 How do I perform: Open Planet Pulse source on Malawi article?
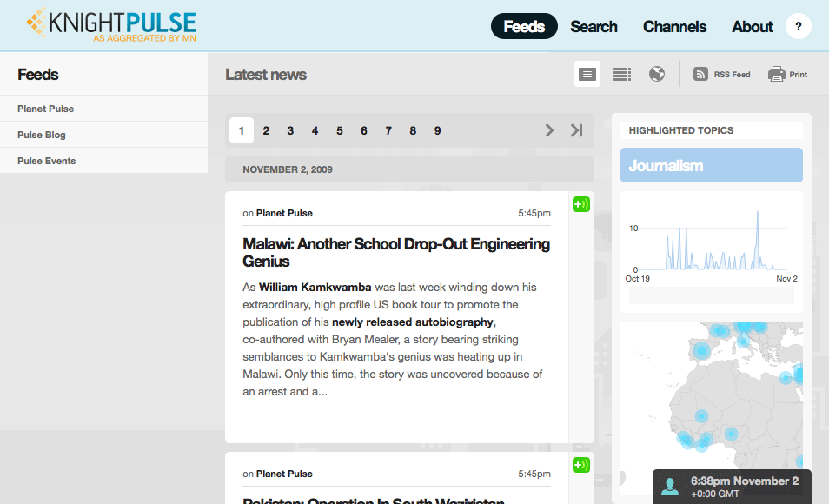pos(284,213)
